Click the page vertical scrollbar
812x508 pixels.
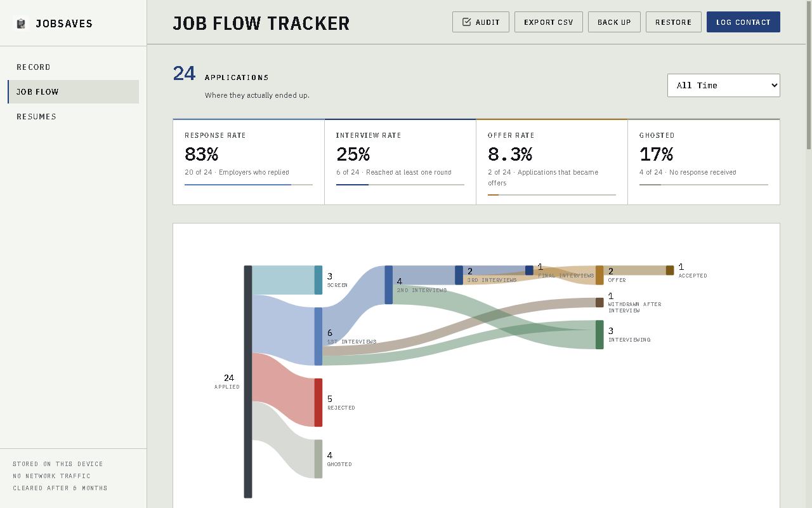[809, 75]
